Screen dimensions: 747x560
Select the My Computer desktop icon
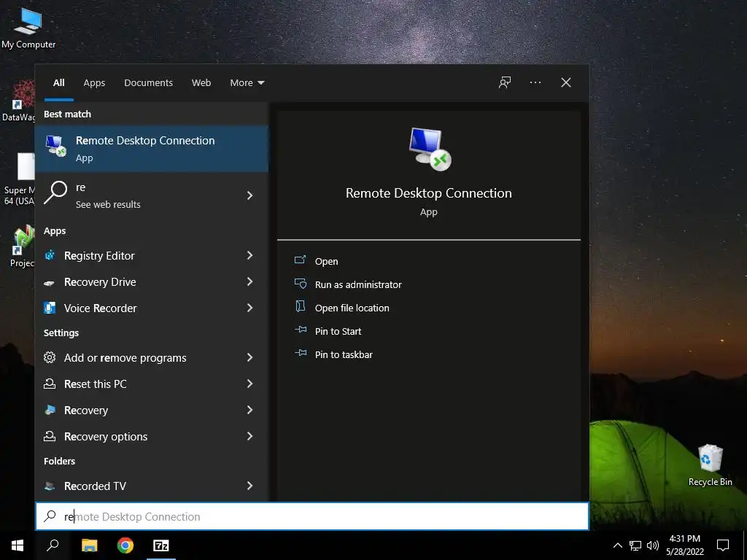pyautogui.click(x=28, y=28)
